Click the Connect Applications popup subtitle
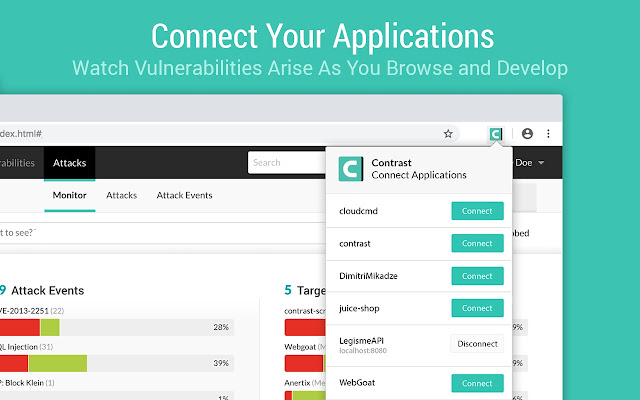This screenshot has height=400, width=640. pyautogui.click(x=419, y=175)
